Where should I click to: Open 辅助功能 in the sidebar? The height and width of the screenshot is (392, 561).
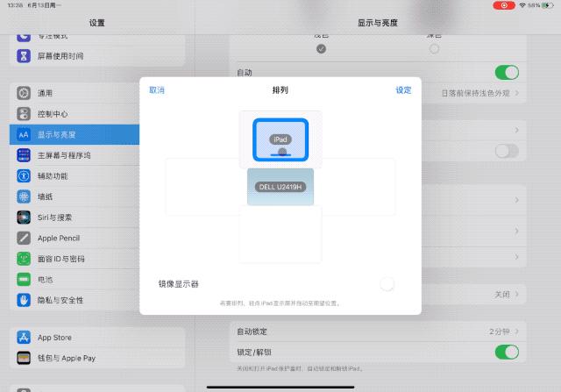tap(75, 176)
